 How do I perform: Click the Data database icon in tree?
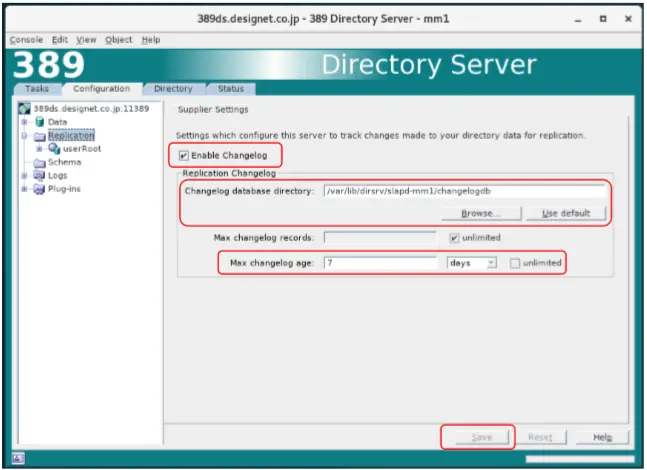click(x=40, y=122)
